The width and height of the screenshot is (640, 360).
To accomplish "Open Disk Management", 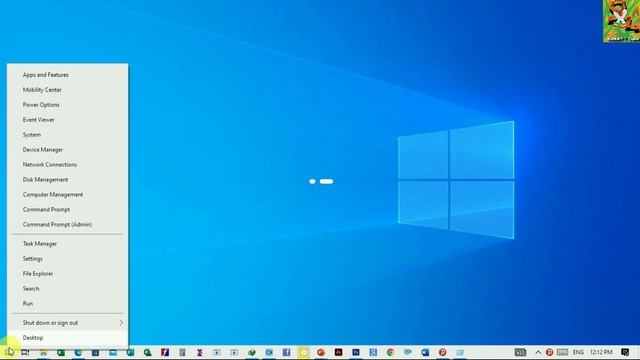I will coord(67,180).
